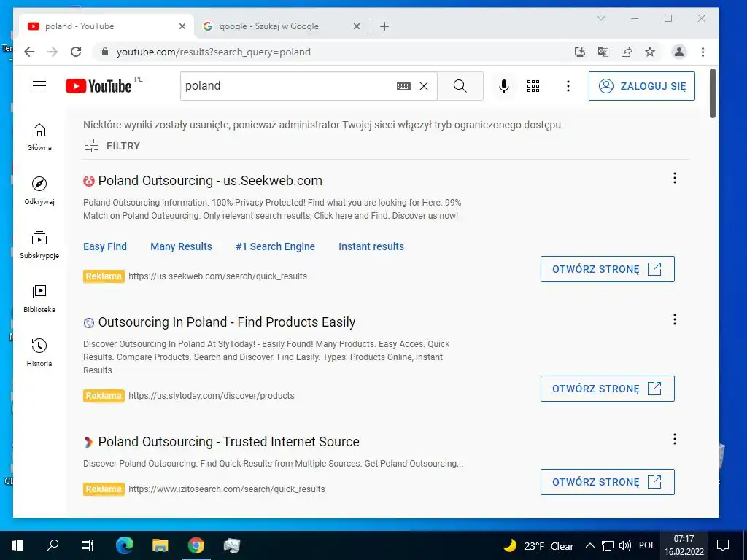The height and width of the screenshot is (560, 747).
Task: Open Odkrywaj in the sidebar
Action: tap(39, 191)
